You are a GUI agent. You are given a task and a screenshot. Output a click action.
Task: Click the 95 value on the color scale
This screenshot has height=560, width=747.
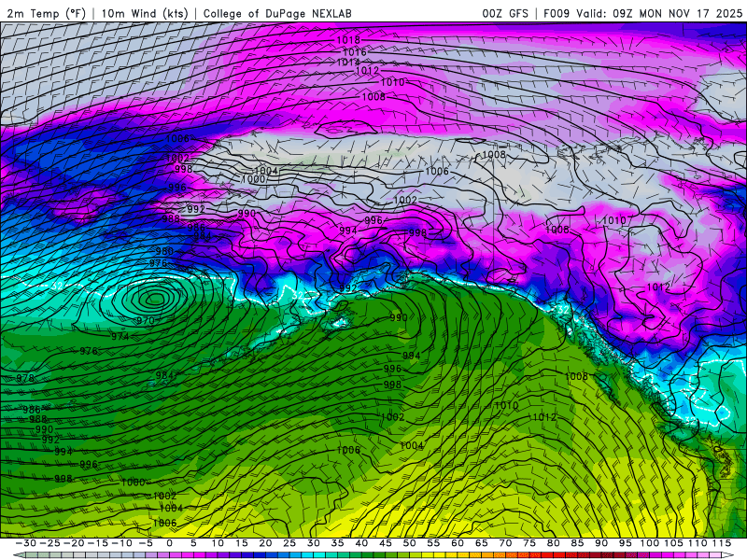(625, 543)
